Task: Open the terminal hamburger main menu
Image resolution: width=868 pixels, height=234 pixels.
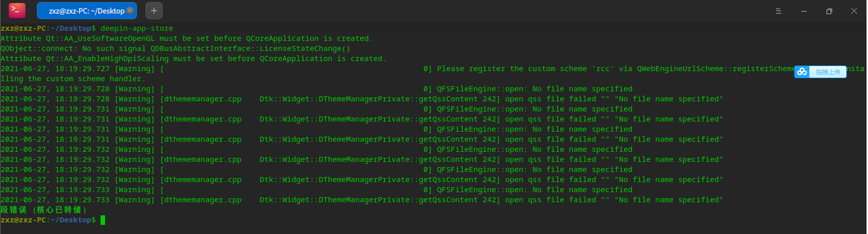Action: click(x=778, y=11)
